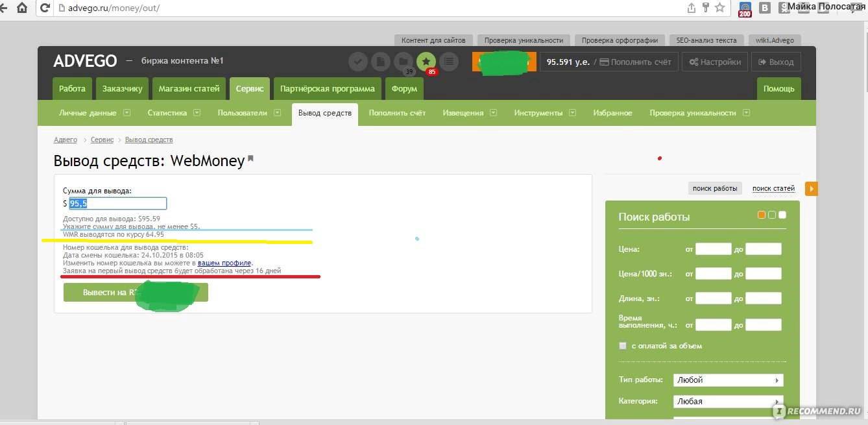Expand the Проверка уникальности submenu arrow
868x425 pixels.
(747, 112)
